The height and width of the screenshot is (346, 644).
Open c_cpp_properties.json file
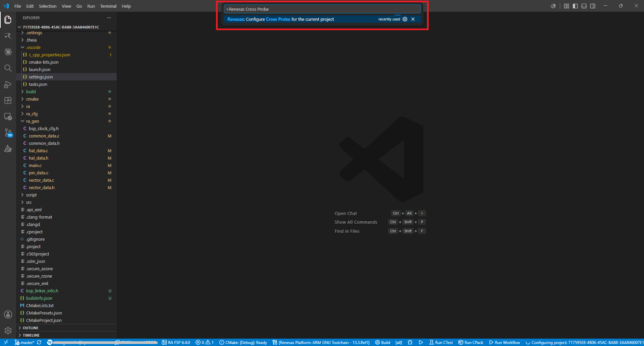pyautogui.click(x=66, y=55)
